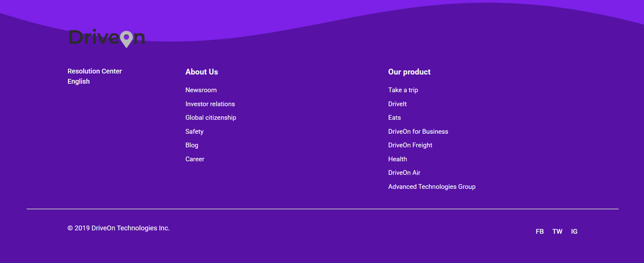644x263 pixels.
Task: Click DriveOn Air link
Action: pos(404,173)
